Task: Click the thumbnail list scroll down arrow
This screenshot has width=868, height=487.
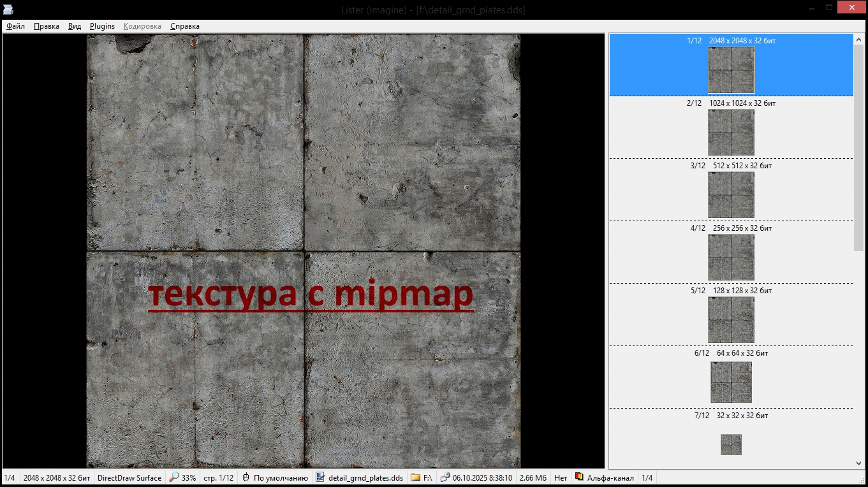Action: 858,463
